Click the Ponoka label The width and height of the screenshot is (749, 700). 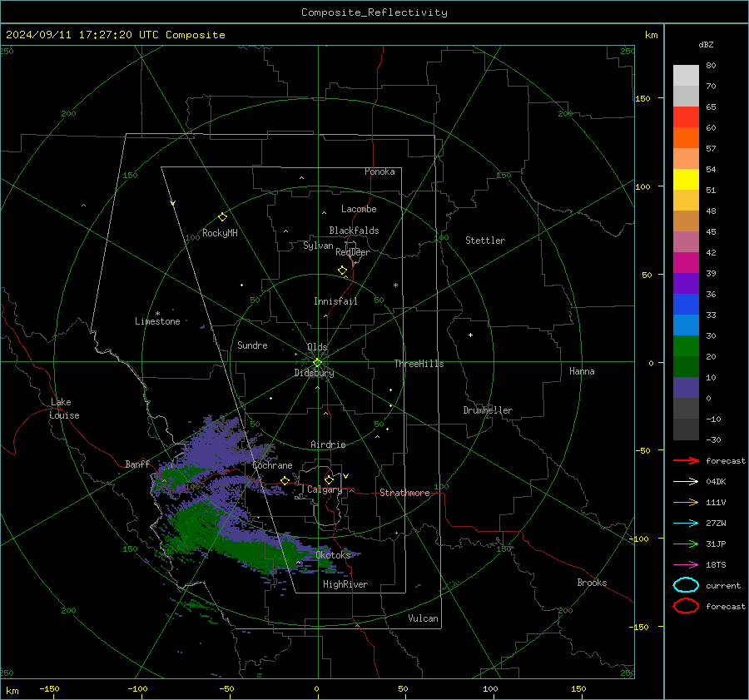(379, 171)
